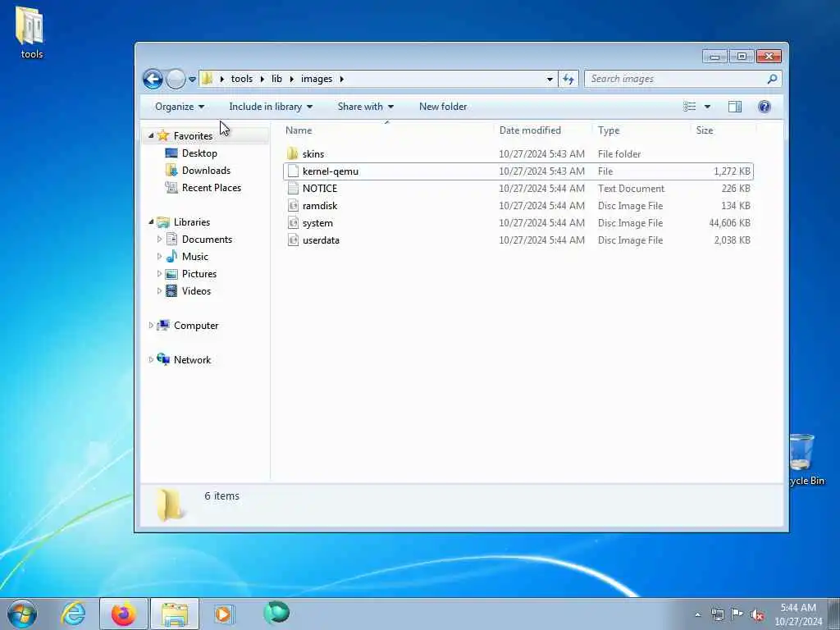Refresh the folder view

pos(568,80)
